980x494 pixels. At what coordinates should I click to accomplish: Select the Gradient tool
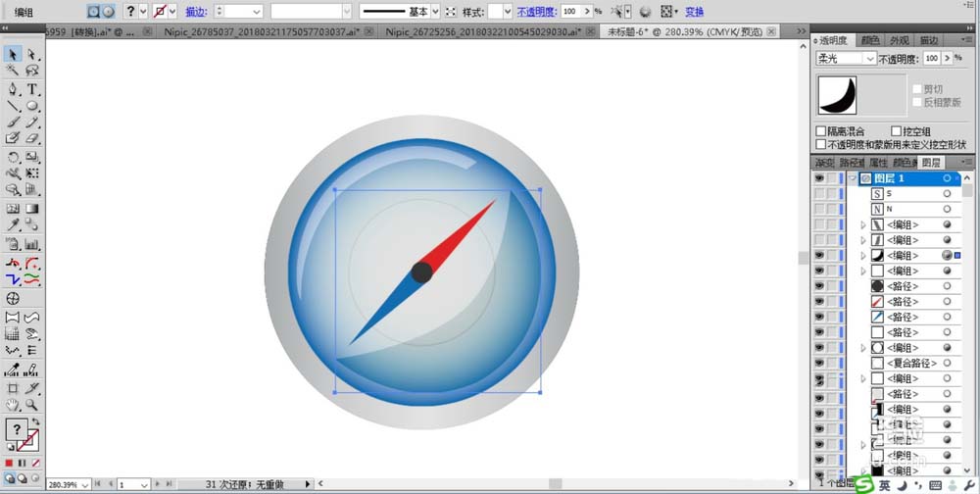coord(32,208)
